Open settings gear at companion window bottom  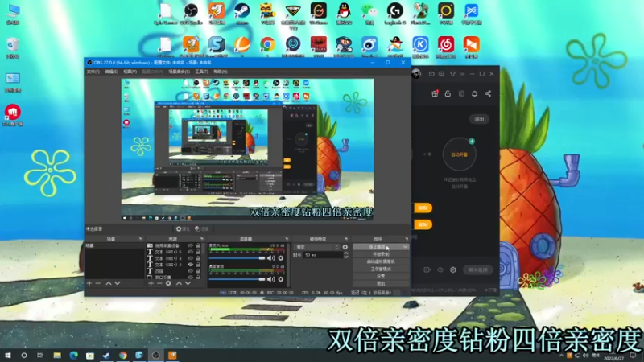coord(453,269)
